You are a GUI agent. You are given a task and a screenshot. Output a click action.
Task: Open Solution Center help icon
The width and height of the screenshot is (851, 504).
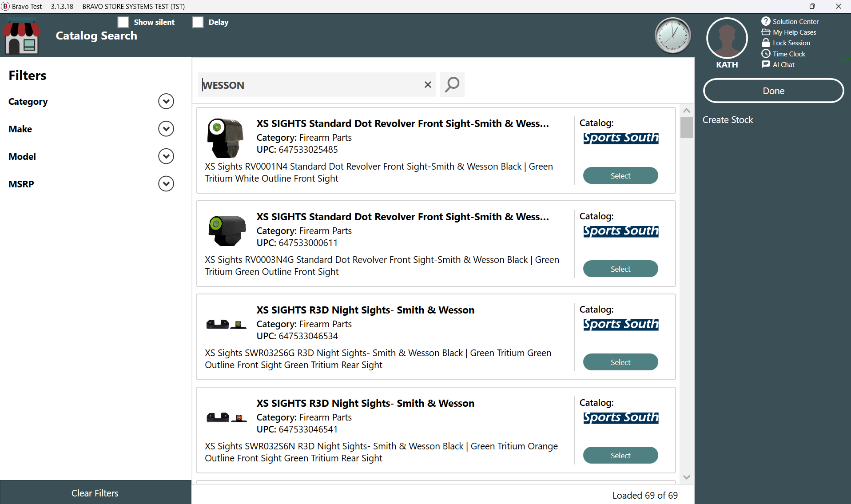766,21
